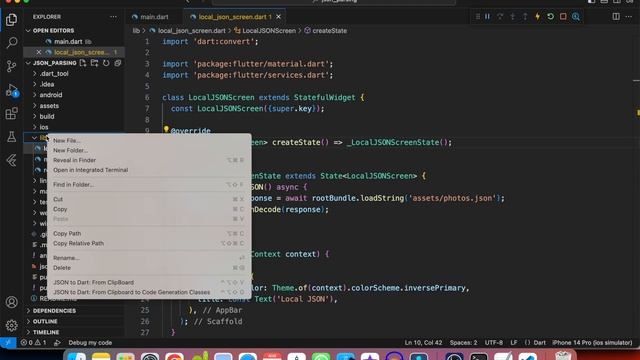
Task: Select Open in Integrated Terminal
Action: pos(149,170)
